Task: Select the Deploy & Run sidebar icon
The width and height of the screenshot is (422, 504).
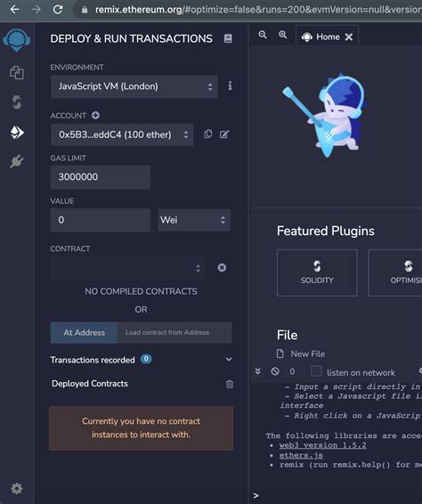Action: point(17,132)
